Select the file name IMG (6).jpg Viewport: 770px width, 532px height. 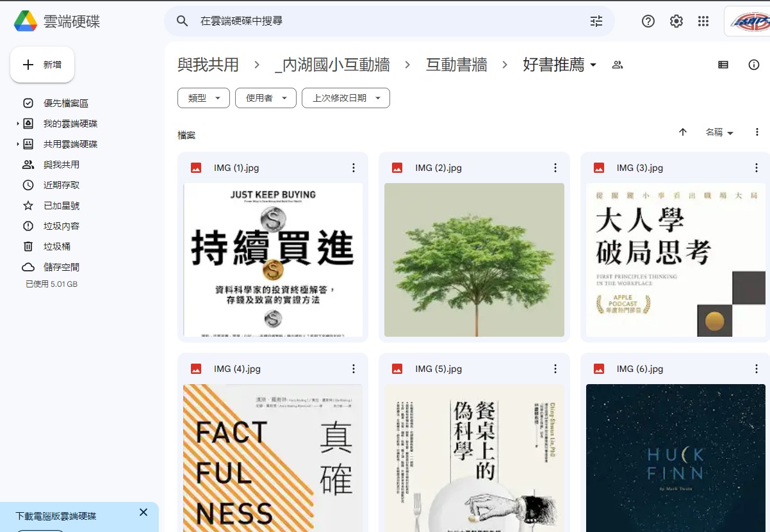click(x=640, y=369)
